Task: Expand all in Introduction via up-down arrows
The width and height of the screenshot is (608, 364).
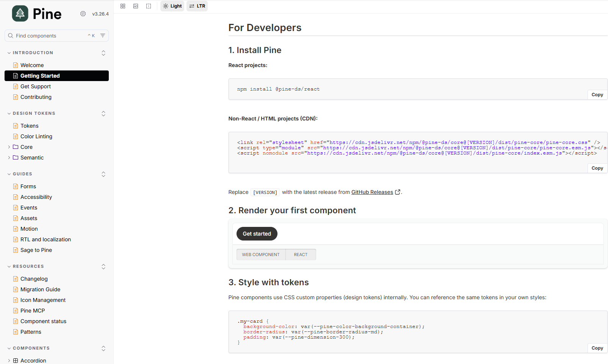Action: 103,53
